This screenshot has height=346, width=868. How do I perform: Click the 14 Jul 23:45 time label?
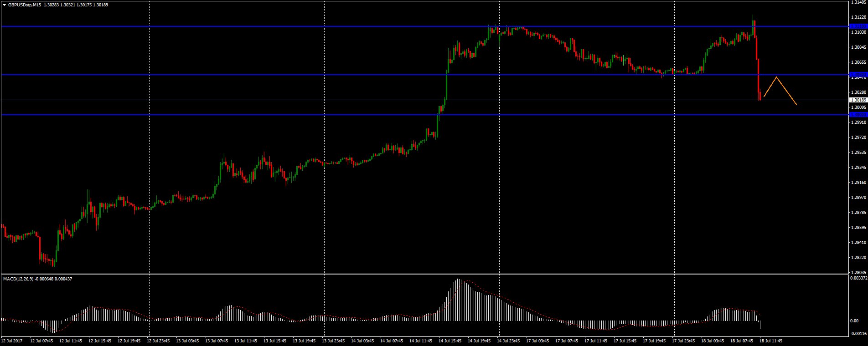pyautogui.click(x=508, y=341)
